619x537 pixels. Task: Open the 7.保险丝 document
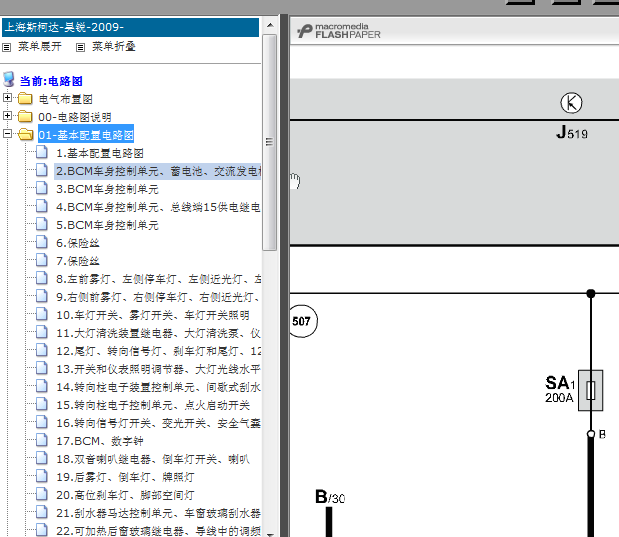(x=78, y=261)
